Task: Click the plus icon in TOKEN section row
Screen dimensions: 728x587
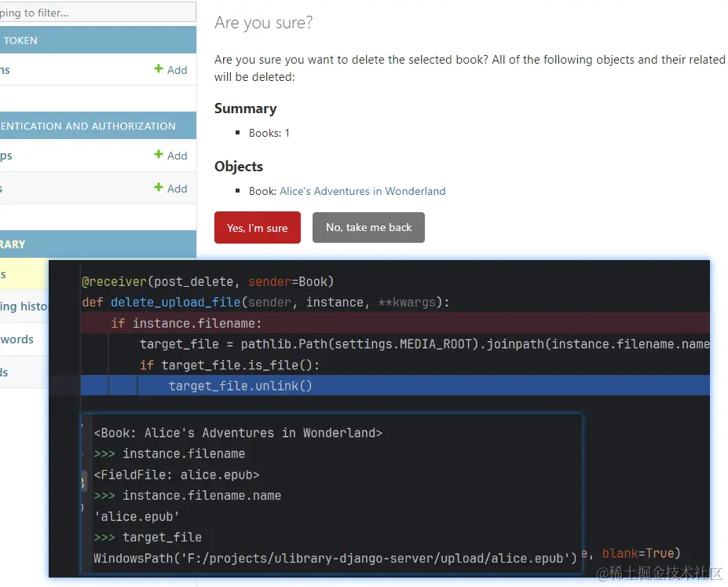Action: click(159, 68)
